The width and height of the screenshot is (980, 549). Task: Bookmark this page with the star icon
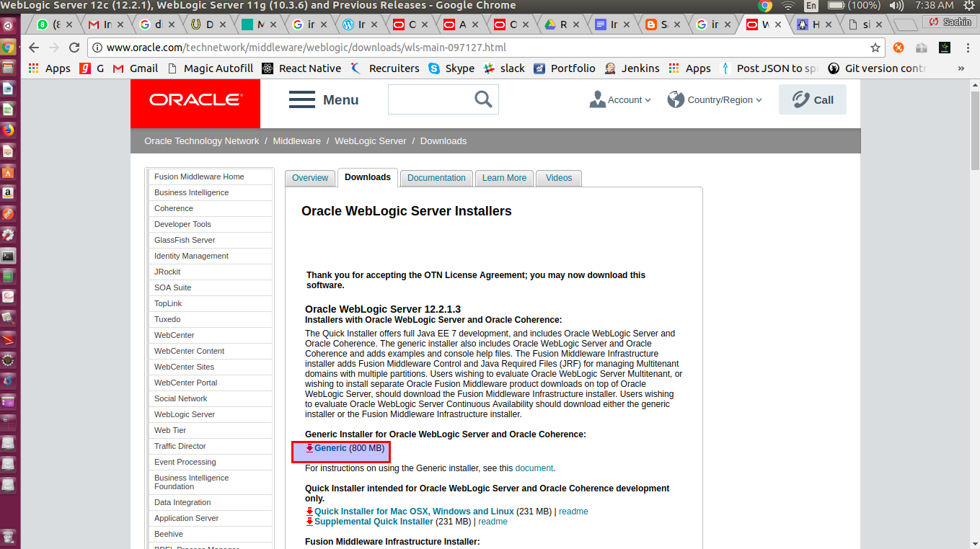[x=875, y=48]
